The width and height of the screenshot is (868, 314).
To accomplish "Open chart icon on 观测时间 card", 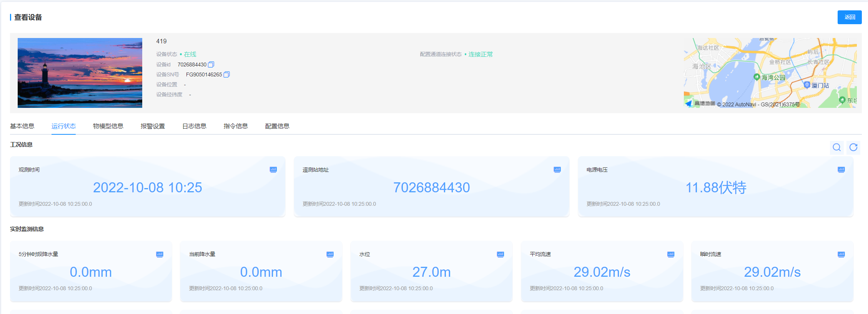I will (273, 170).
